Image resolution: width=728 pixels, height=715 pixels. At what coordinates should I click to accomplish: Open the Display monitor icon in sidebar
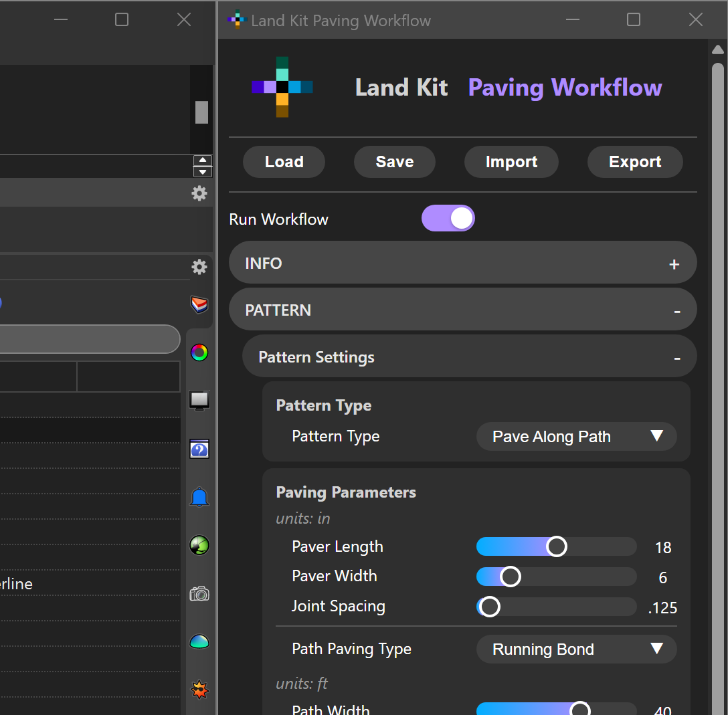tap(199, 401)
